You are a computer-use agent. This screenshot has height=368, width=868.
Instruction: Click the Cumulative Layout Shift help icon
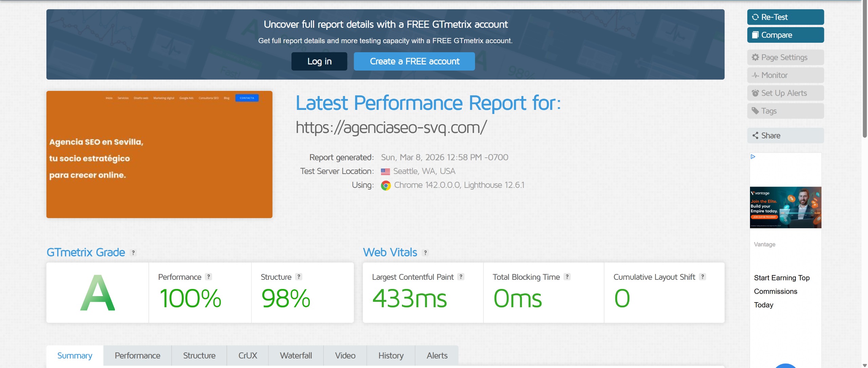point(703,277)
